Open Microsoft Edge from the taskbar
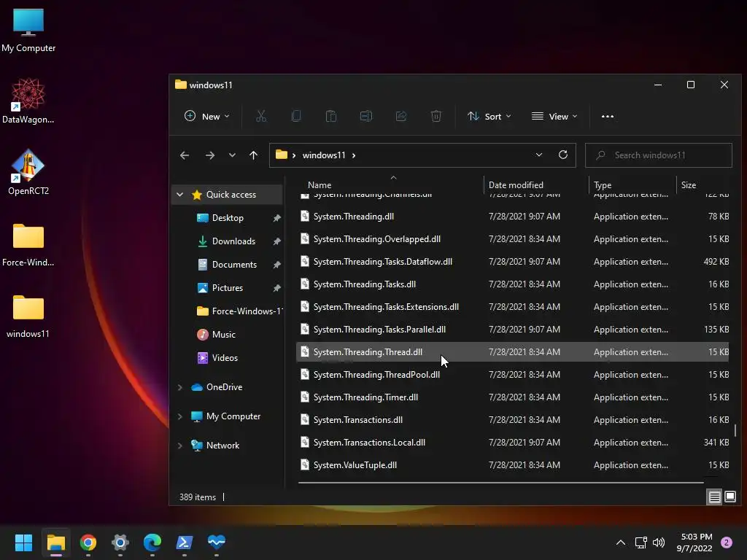Viewport: 747px width, 560px height. click(x=152, y=542)
